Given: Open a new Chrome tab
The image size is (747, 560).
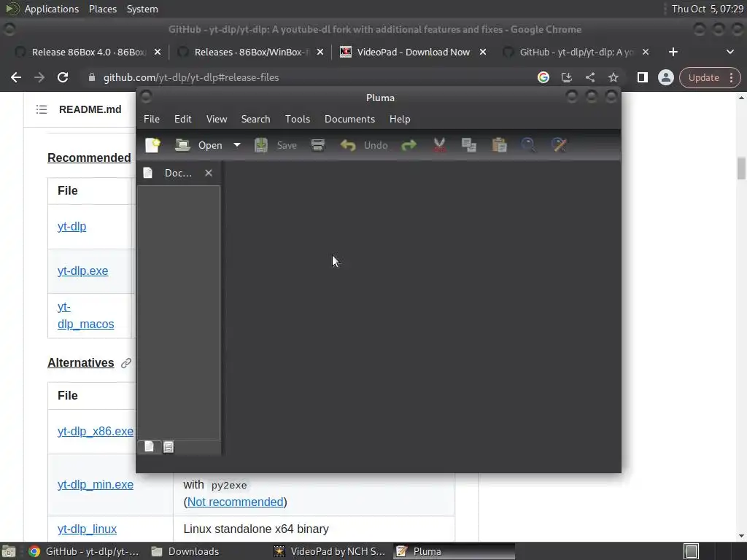Looking at the screenshot, I should [x=673, y=52].
